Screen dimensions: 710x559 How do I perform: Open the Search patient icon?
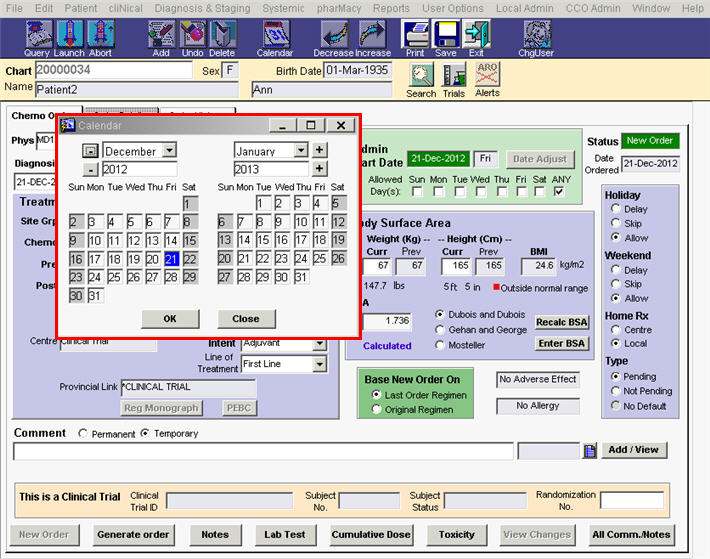point(421,76)
